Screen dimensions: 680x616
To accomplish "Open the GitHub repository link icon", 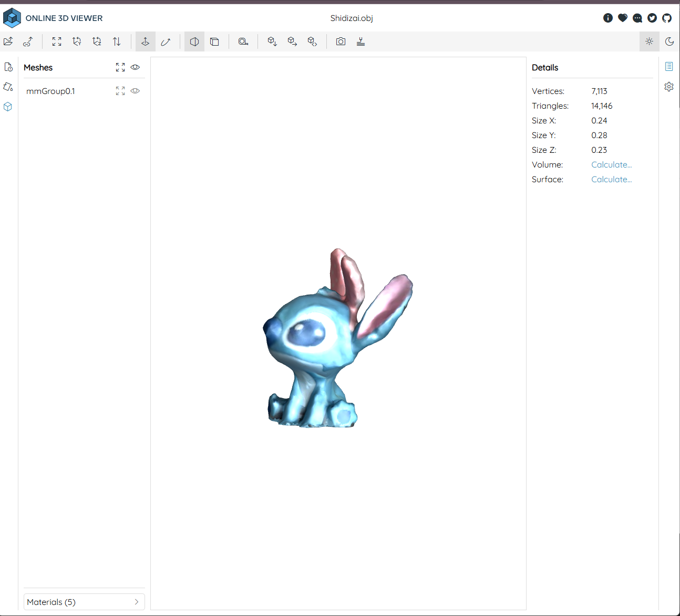I will click(667, 18).
